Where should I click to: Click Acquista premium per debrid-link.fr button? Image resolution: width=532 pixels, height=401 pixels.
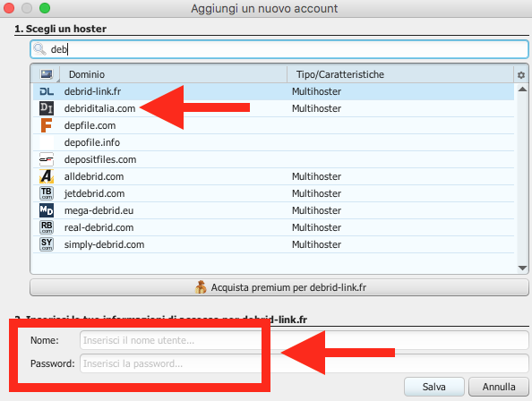point(279,287)
